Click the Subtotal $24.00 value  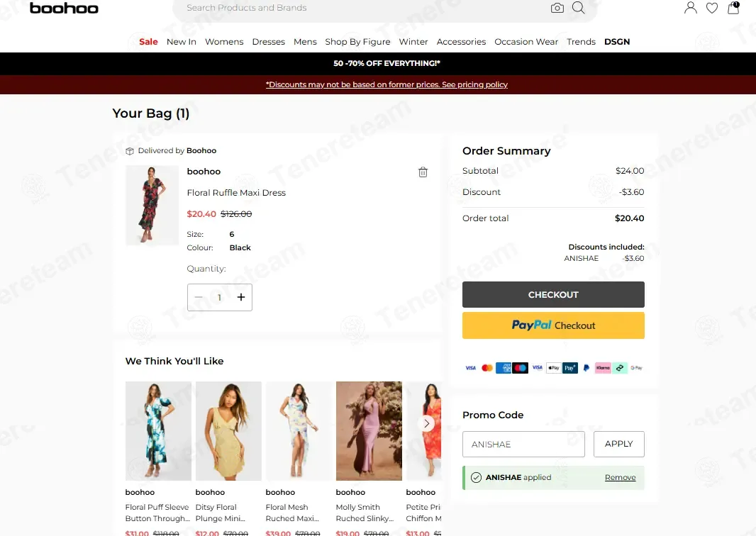pos(630,171)
